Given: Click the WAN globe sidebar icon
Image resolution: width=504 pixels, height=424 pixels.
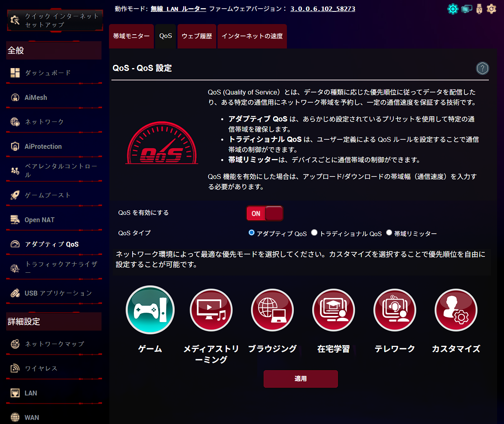Looking at the screenshot, I should coord(15,417).
